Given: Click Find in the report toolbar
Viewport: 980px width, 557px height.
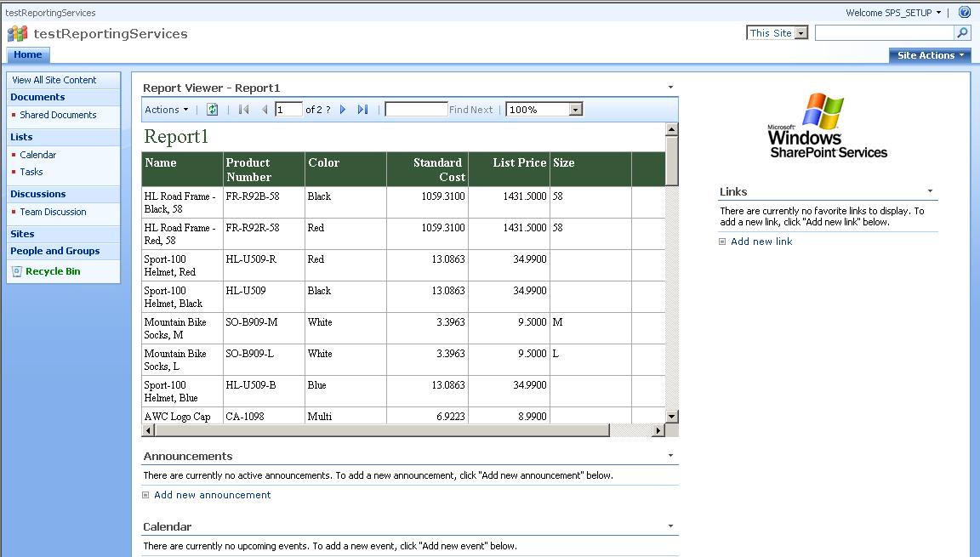Looking at the screenshot, I should pos(459,110).
